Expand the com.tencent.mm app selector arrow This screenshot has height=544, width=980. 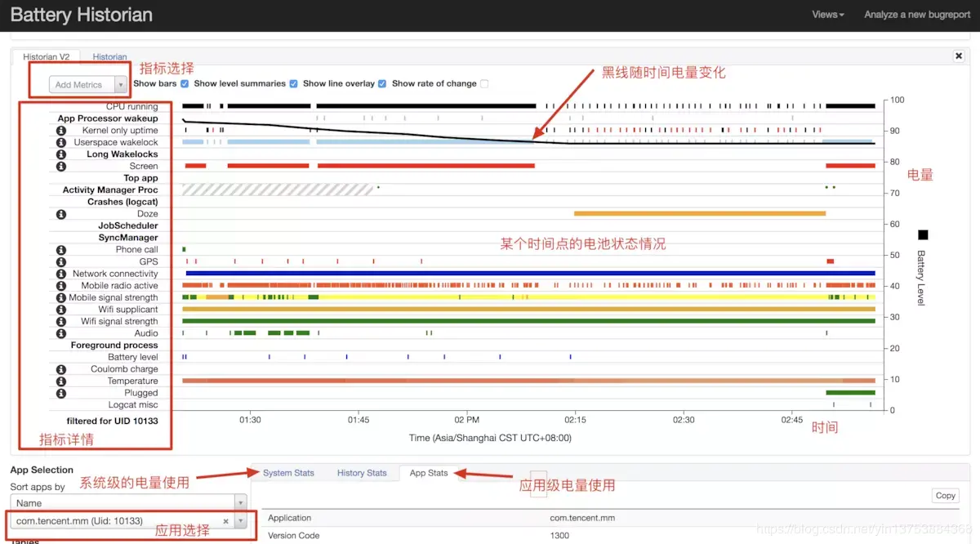(x=240, y=521)
